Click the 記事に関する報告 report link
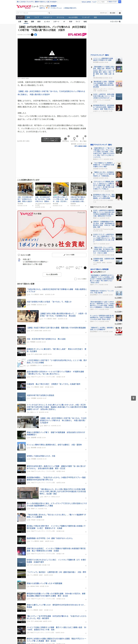 pyautogui.click(x=24, y=141)
